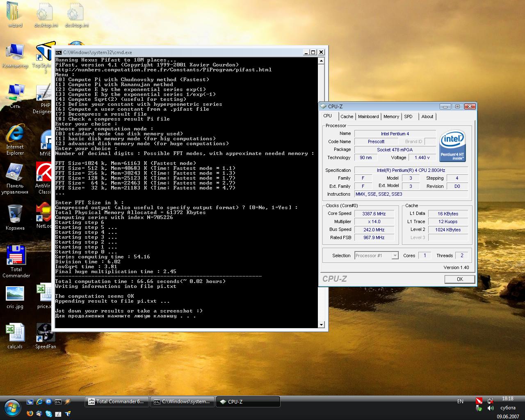Launch Internet Explorer from the desktop
The height and width of the screenshot is (420, 525).
pos(15,139)
